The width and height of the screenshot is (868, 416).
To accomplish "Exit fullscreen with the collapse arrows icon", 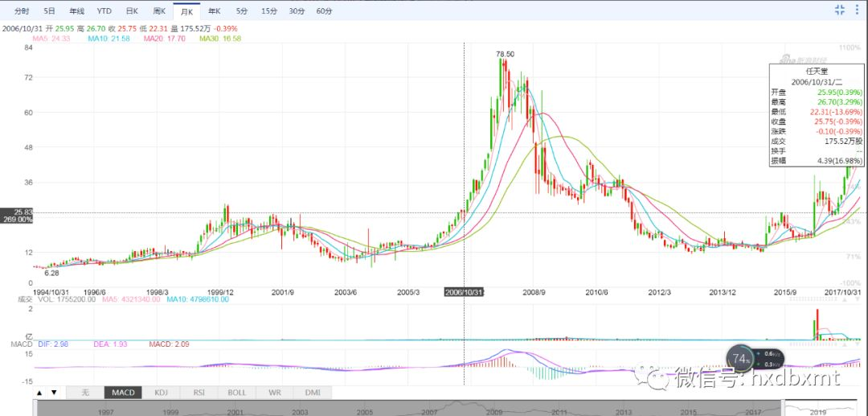I will 840,10.
